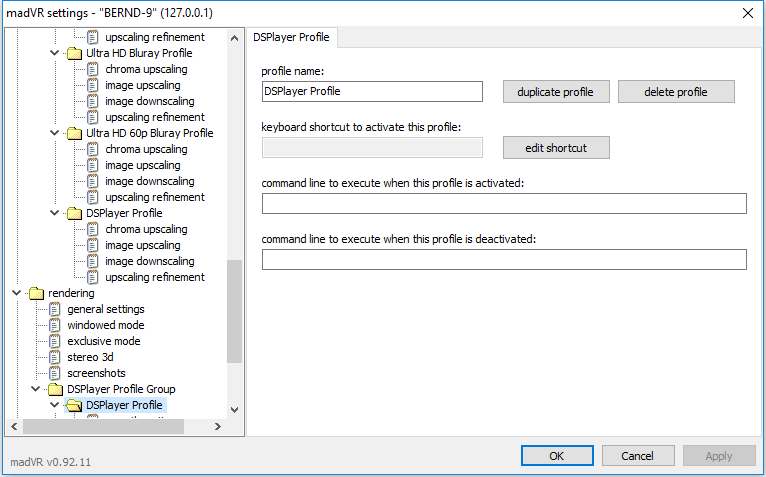Click the keyboard shortcut display field
The height and width of the screenshot is (477, 766).
(372, 148)
